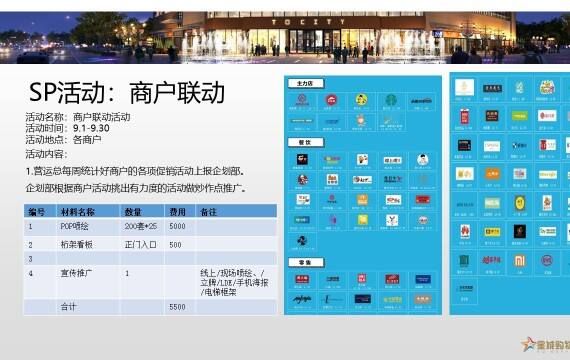Image resolution: width=570 pixels, height=360 pixels.
Task: Select the KFC logo under 餐饮
Action: (x=302, y=179)
